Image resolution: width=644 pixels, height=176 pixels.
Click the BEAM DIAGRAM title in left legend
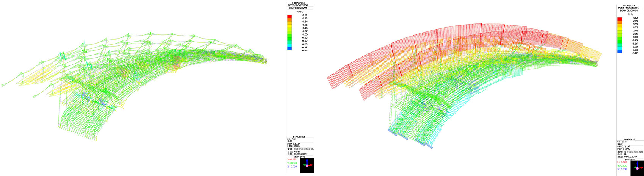(x=298, y=8)
